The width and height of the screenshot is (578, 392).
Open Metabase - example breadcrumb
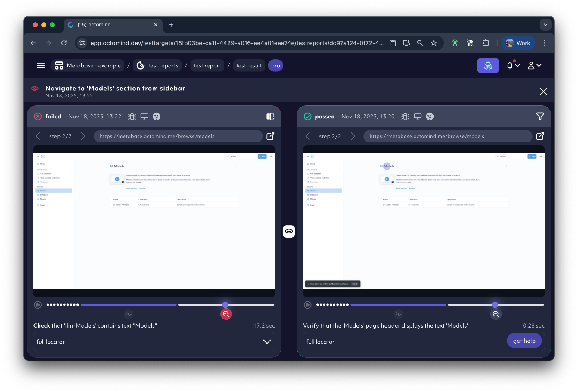(88, 65)
